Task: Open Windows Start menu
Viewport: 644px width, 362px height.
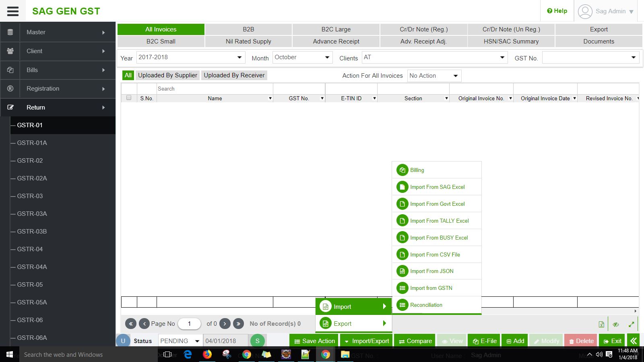Action: 10,354
